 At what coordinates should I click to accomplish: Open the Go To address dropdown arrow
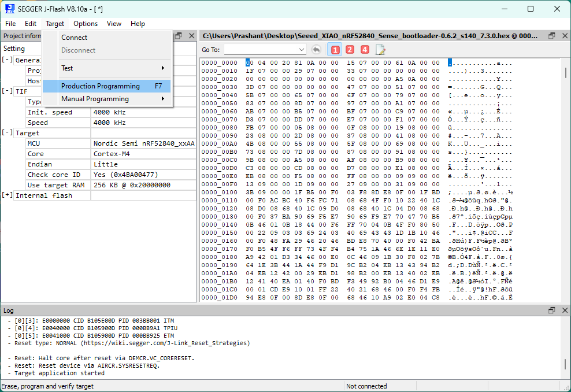(x=302, y=50)
